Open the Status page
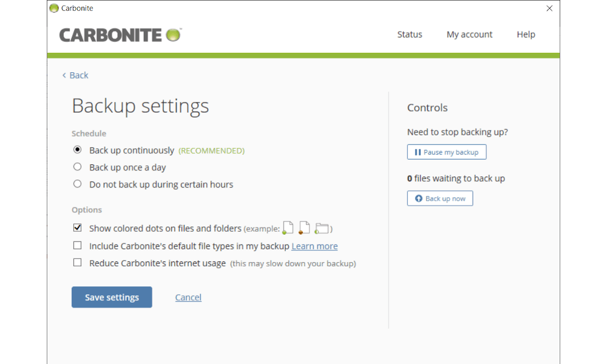 [x=410, y=35]
